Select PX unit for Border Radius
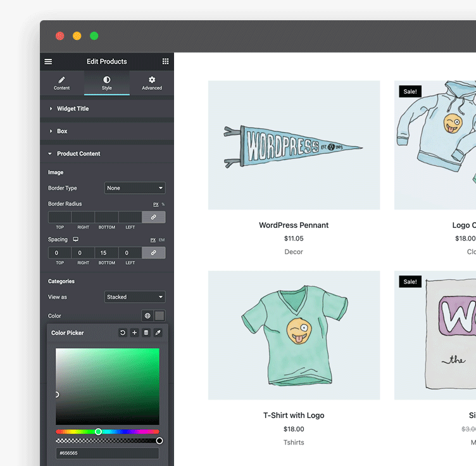The height and width of the screenshot is (466, 476). click(x=156, y=205)
